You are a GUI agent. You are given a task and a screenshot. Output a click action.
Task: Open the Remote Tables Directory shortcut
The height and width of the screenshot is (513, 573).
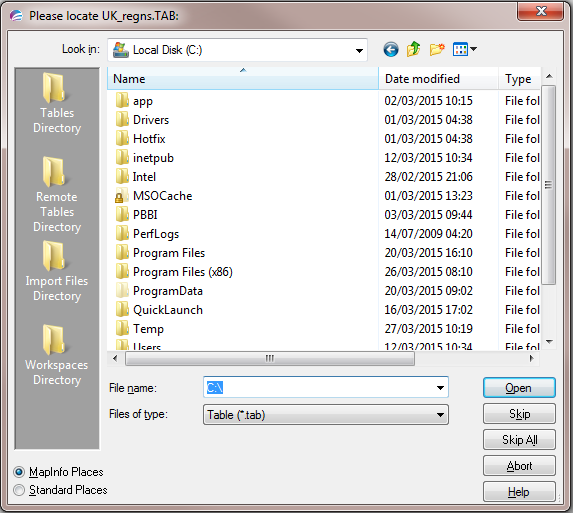(x=57, y=194)
